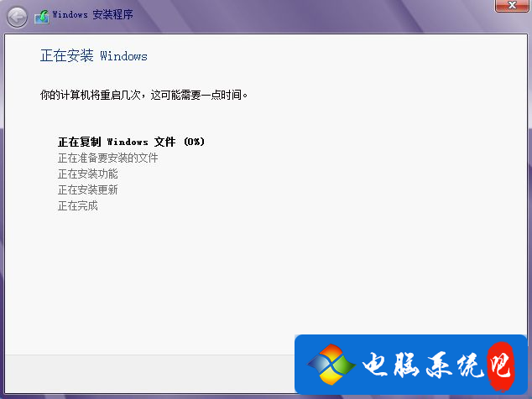The width and height of the screenshot is (532, 399).
Task: Click the 'Windows 安装程序' title text
Action: tap(92, 14)
